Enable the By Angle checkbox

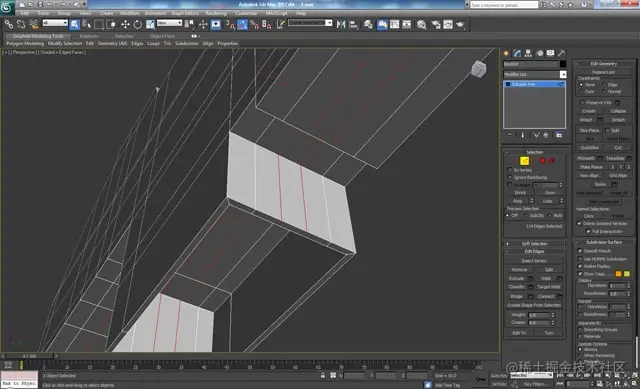pyautogui.click(x=509, y=185)
